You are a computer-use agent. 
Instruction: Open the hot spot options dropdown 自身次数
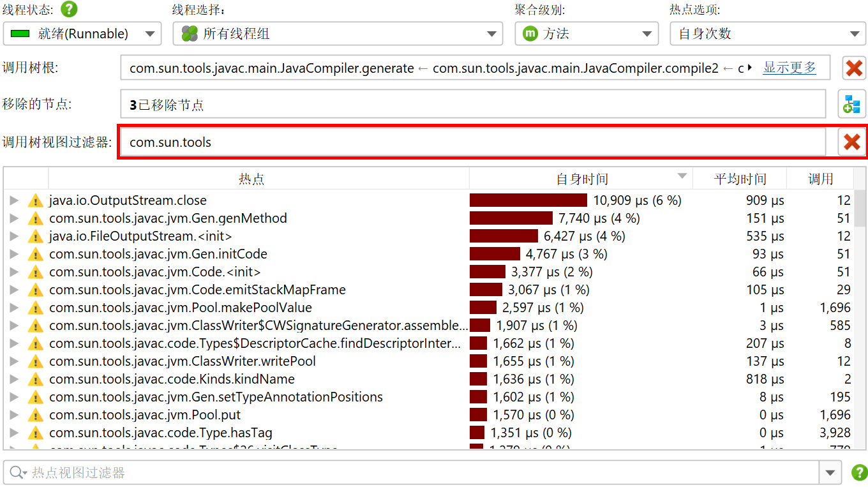[768, 34]
